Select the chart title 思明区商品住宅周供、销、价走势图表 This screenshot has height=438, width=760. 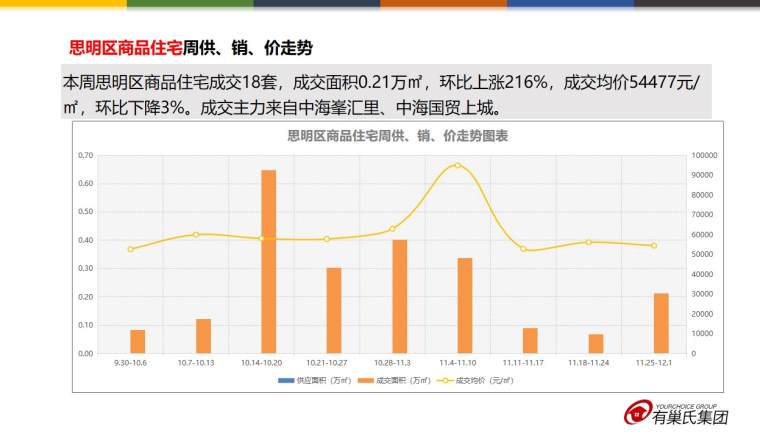[x=398, y=136]
